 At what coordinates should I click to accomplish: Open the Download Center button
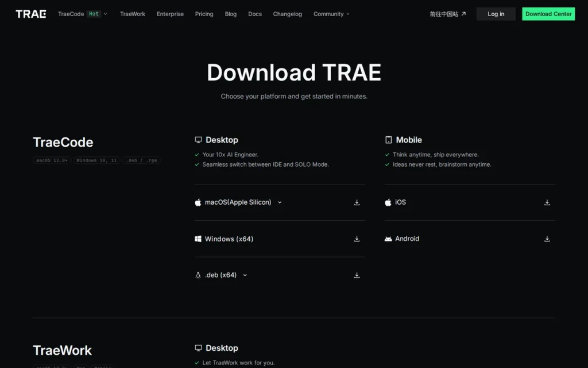tap(548, 14)
